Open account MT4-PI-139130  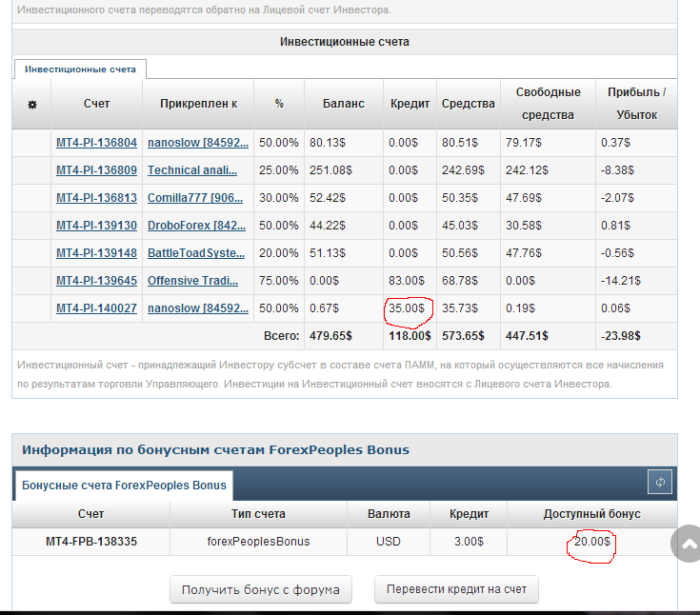point(96,226)
